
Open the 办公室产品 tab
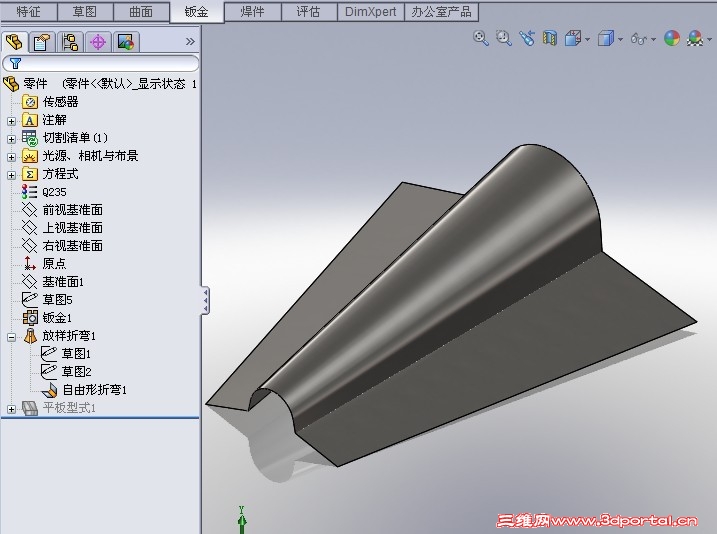pos(441,11)
